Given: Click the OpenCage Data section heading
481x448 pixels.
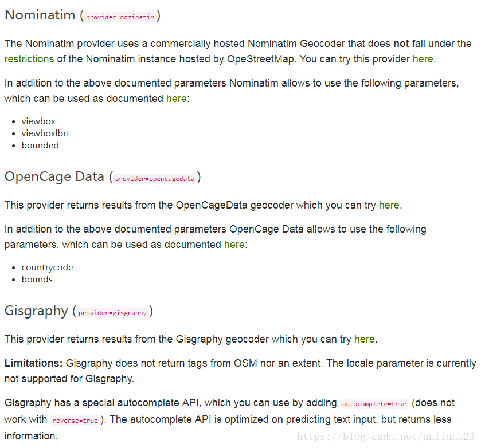Looking at the screenshot, I should [x=54, y=177].
